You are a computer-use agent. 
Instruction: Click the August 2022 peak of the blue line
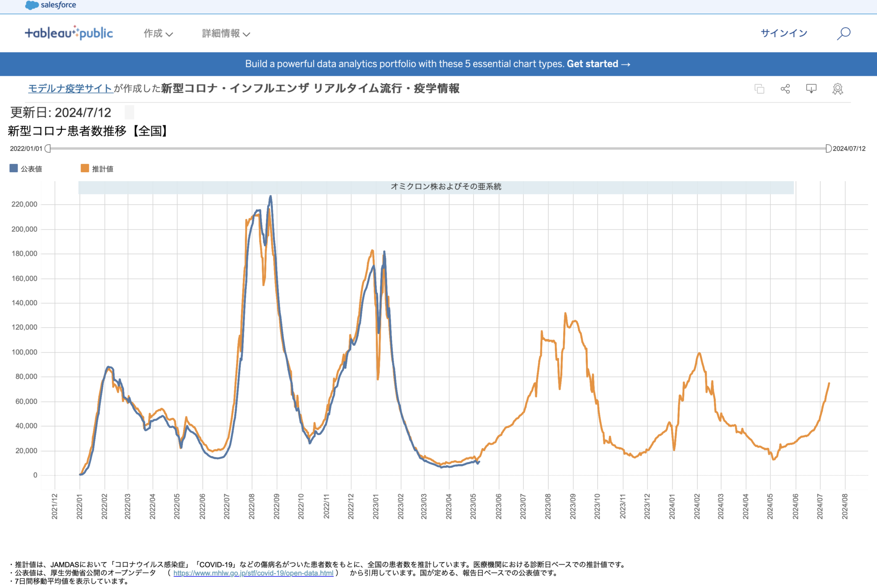(x=270, y=197)
